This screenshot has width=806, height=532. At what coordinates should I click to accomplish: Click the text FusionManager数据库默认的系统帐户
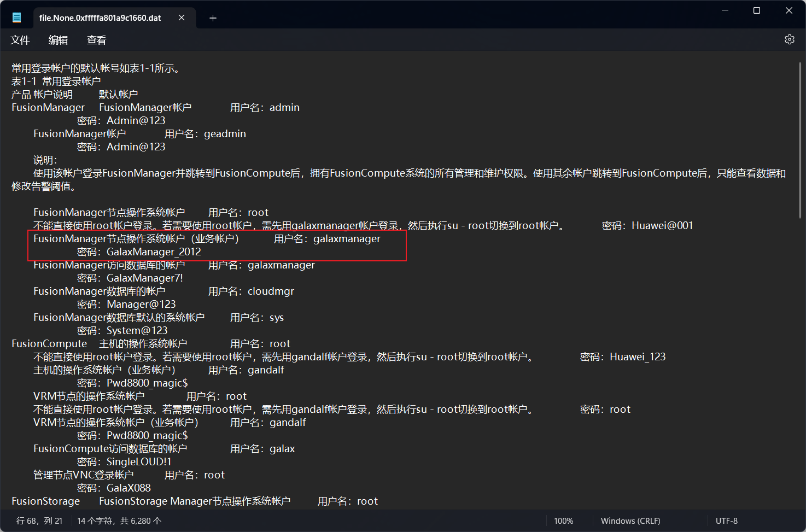pos(119,318)
